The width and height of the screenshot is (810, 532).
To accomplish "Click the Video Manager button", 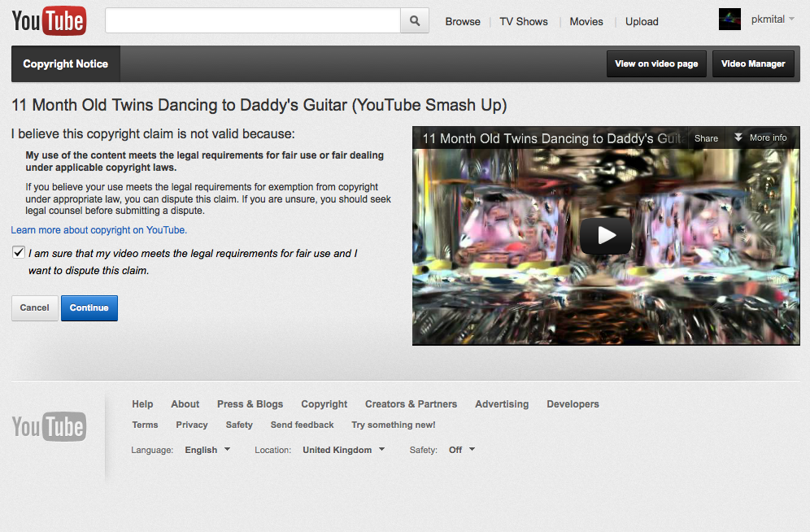I will (x=753, y=64).
